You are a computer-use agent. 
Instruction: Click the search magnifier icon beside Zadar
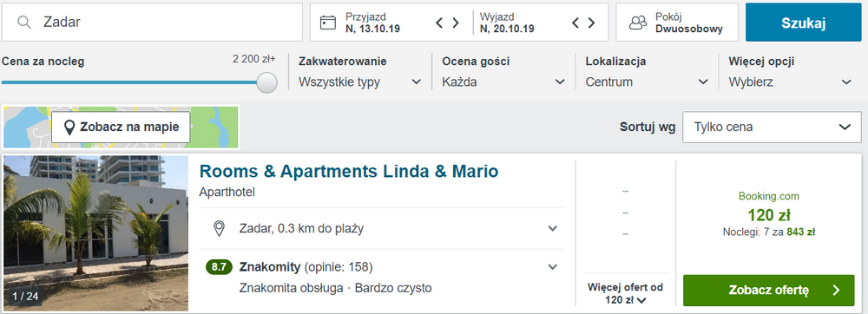pyautogui.click(x=23, y=22)
